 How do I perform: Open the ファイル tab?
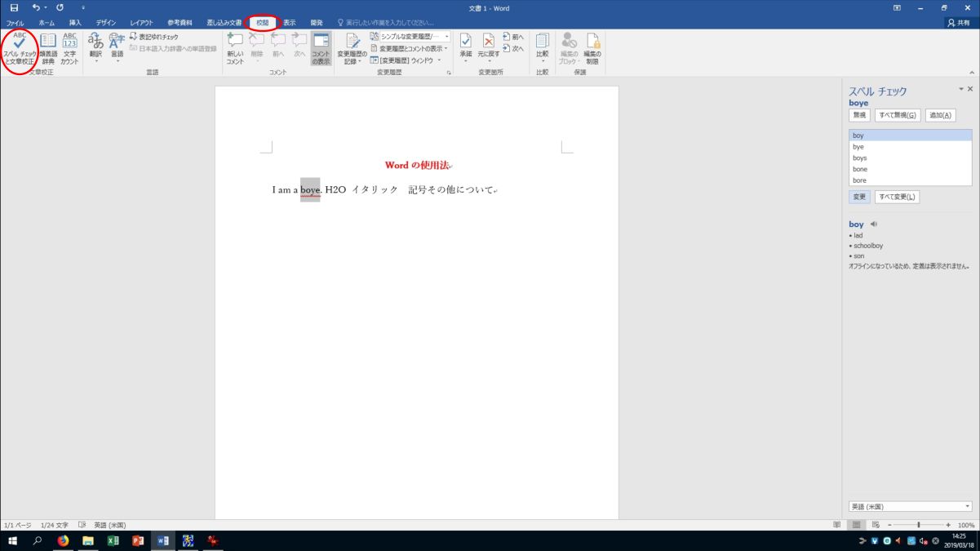(x=15, y=23)
